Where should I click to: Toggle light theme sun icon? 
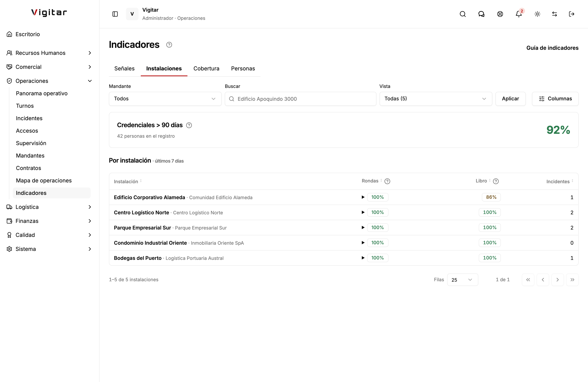point(537,14)
